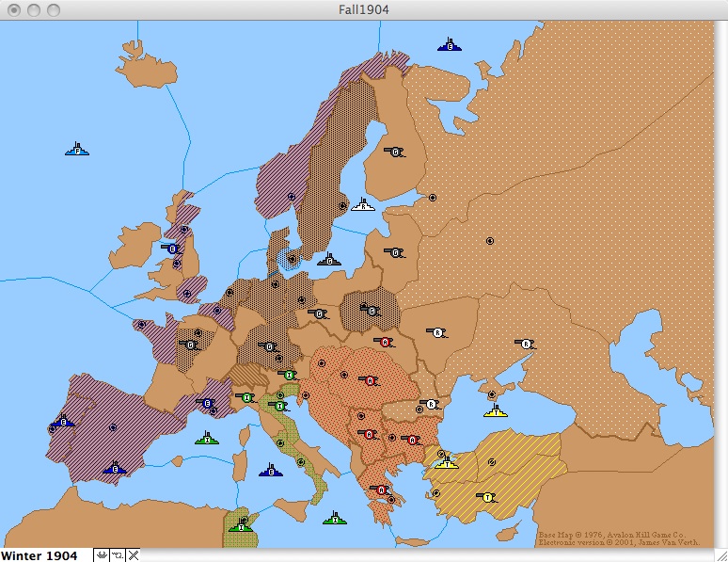Select the Turkish fleet in Constantinople

tap(447, 462)
